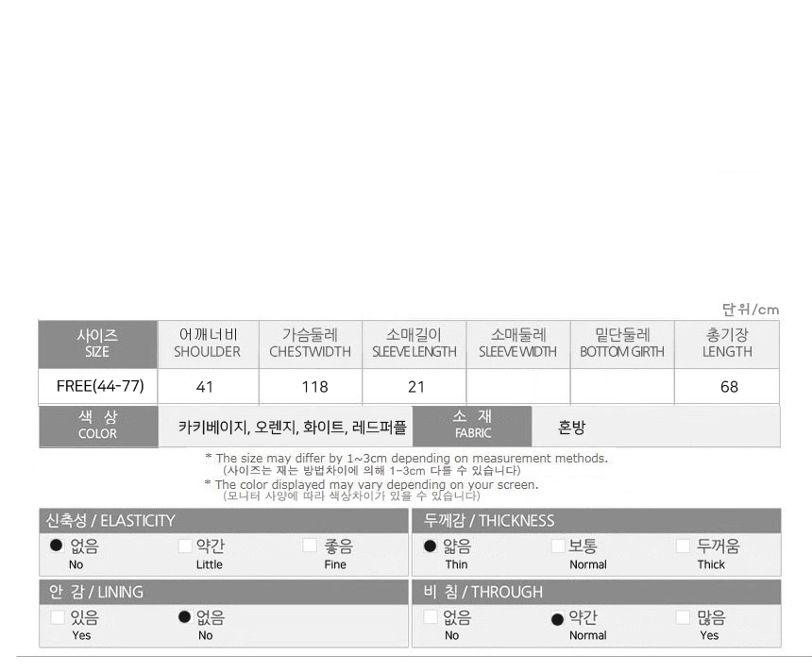Image resolution: width=812 pixels, height=672 pixels.
Task: Click the CHESTWIDTH column header
Action: tap(310, 344)
